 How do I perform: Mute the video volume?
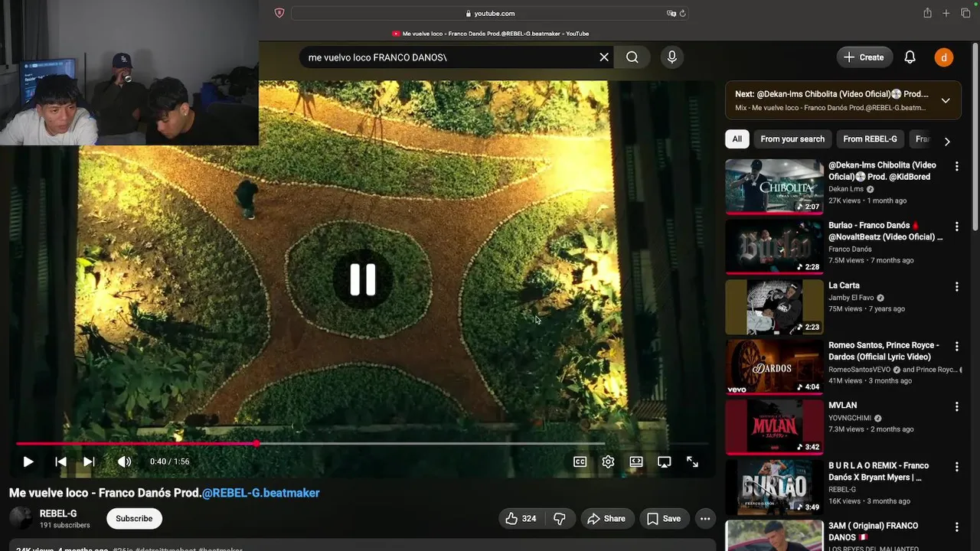pos(124,461)
